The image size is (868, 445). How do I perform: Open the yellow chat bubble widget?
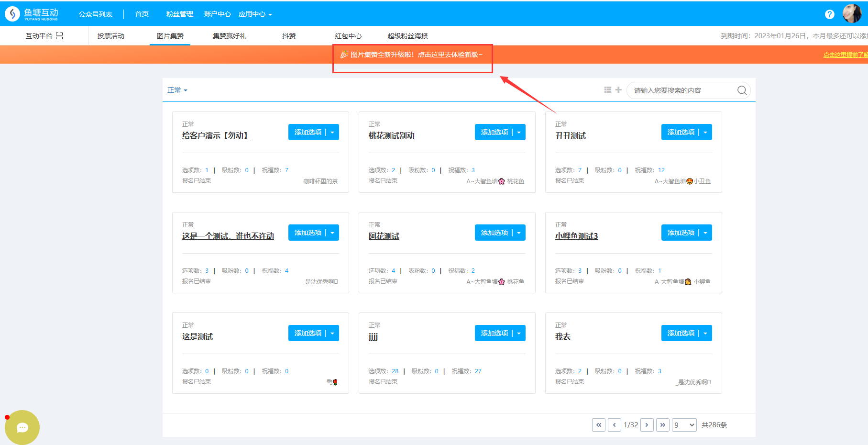pos(22,427)
